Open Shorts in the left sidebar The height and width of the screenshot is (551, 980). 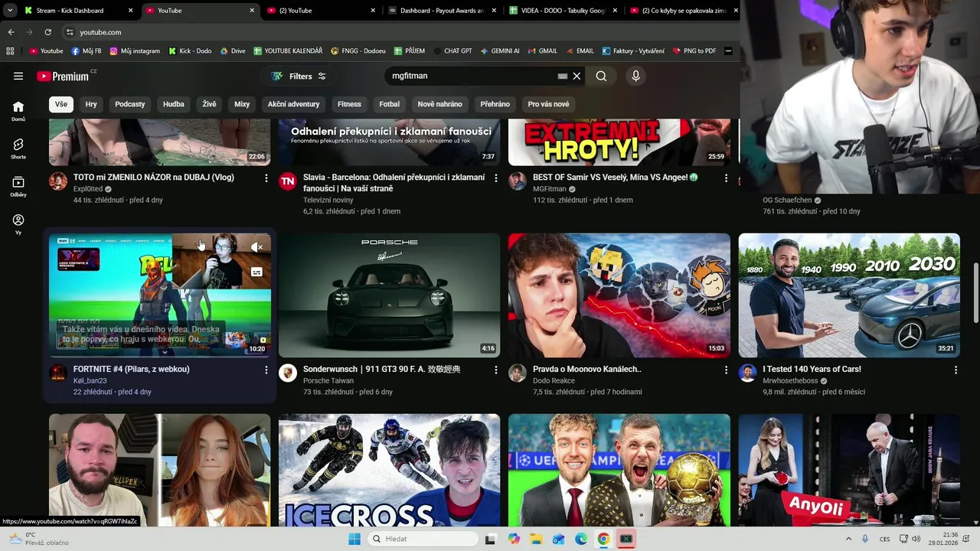tap(18, 148)
